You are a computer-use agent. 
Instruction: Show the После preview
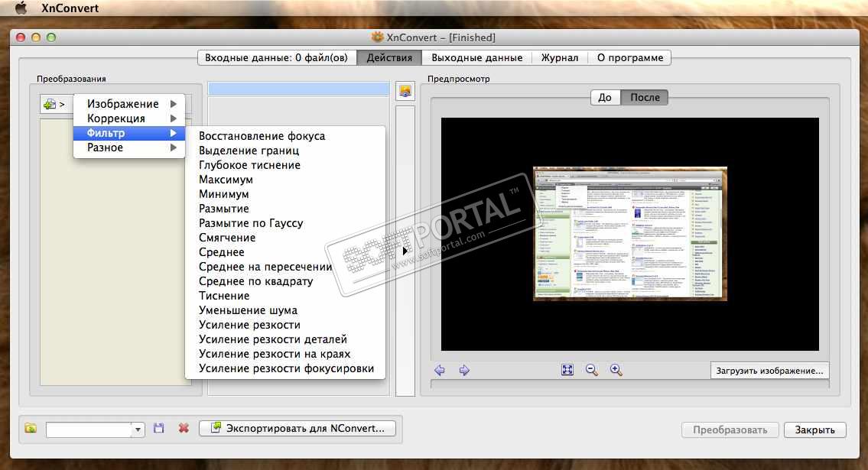point(645,97)
